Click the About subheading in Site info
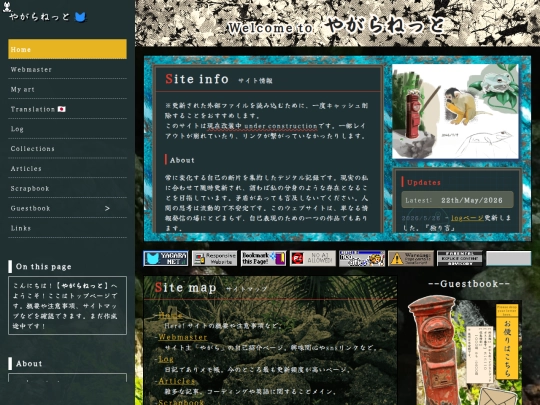Screen dimensions: 540x405 pos(182,160)
